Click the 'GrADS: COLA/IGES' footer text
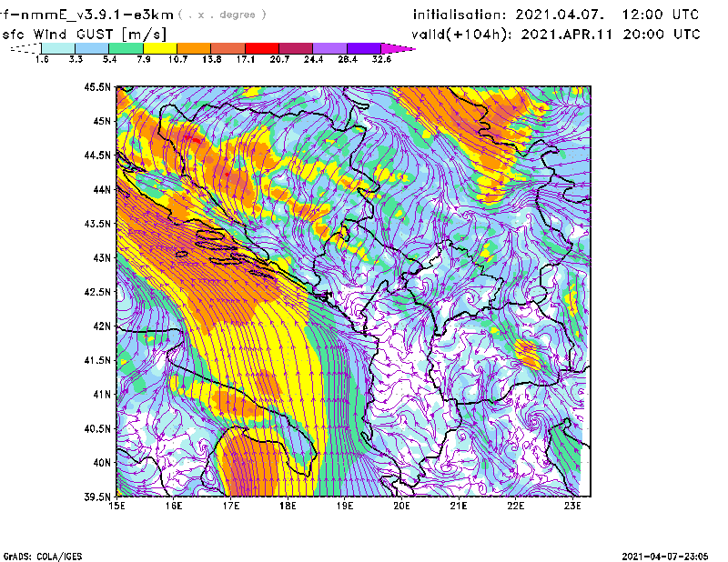The width and height of the screenshot is (728, 562). click(43, 557)
